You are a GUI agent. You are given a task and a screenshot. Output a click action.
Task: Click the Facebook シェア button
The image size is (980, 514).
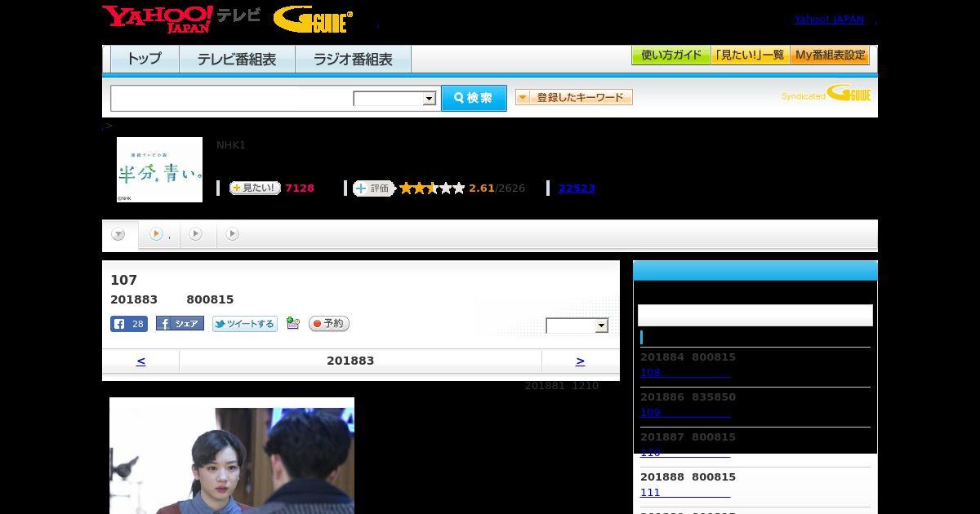click(x=180, y=324)
